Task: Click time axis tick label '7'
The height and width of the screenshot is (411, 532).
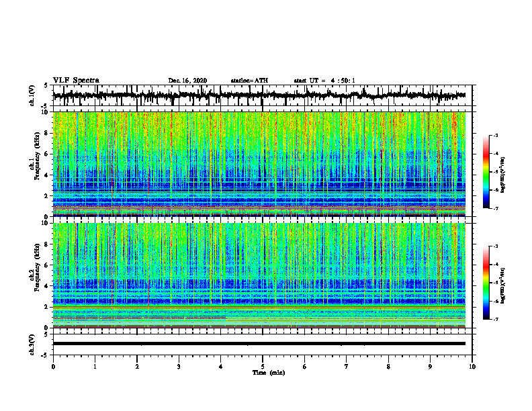Action: coord(347,367)
